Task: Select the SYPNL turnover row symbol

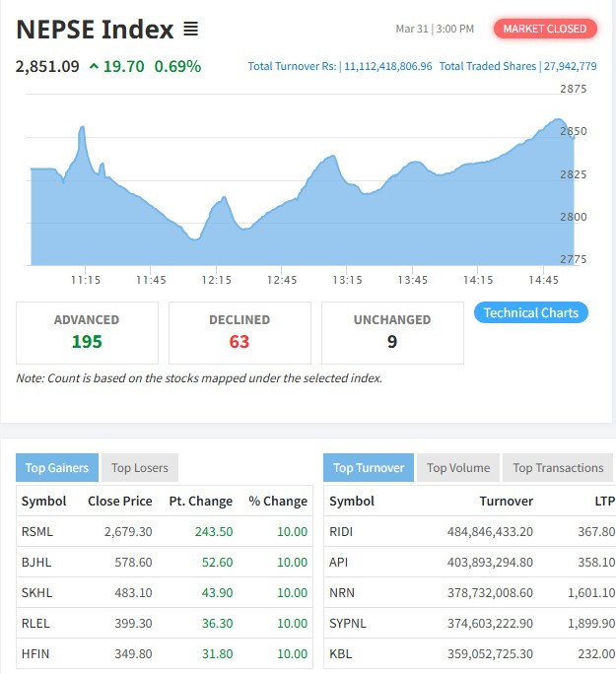Action: pyautogui.click(x=348, y=623)
